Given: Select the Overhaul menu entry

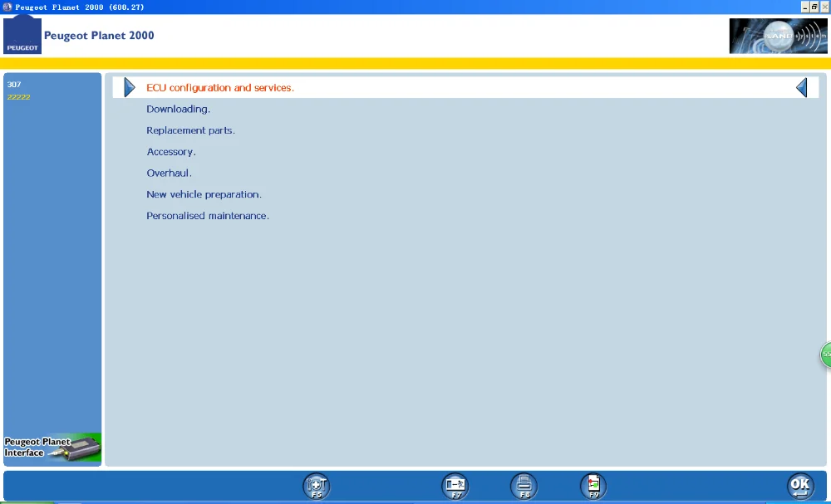Looking at the screenshot, I should tap(169, 173).
